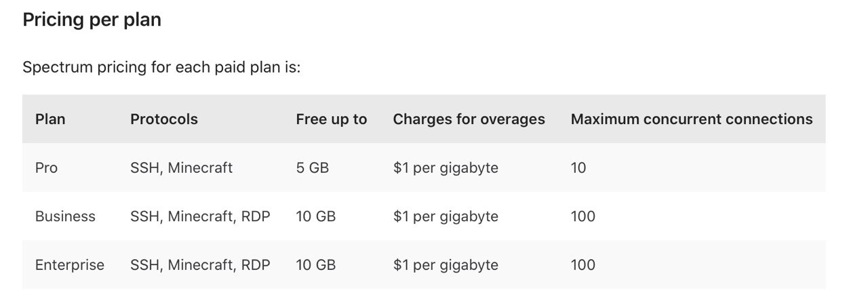Click the 'Spectrum pricing for each paid plan' sentence
This screenshot has height=299, width=868.
[x=161, y=68]
